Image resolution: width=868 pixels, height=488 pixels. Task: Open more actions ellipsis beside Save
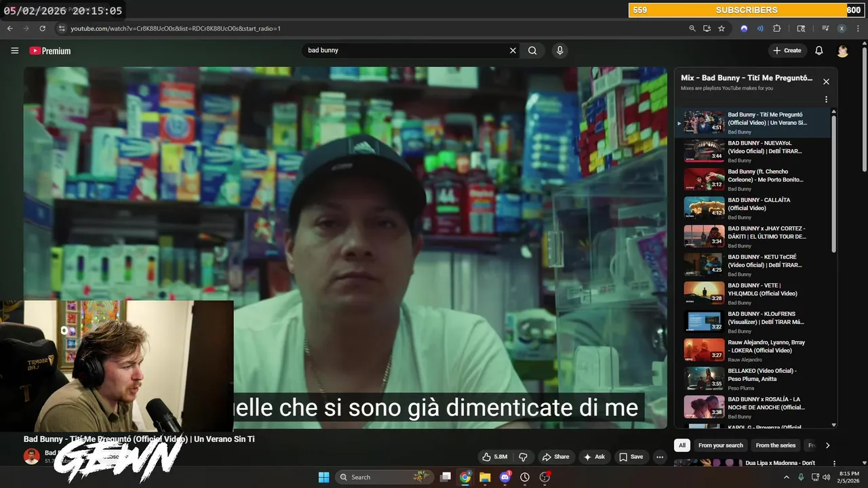(x=660, y=457)
